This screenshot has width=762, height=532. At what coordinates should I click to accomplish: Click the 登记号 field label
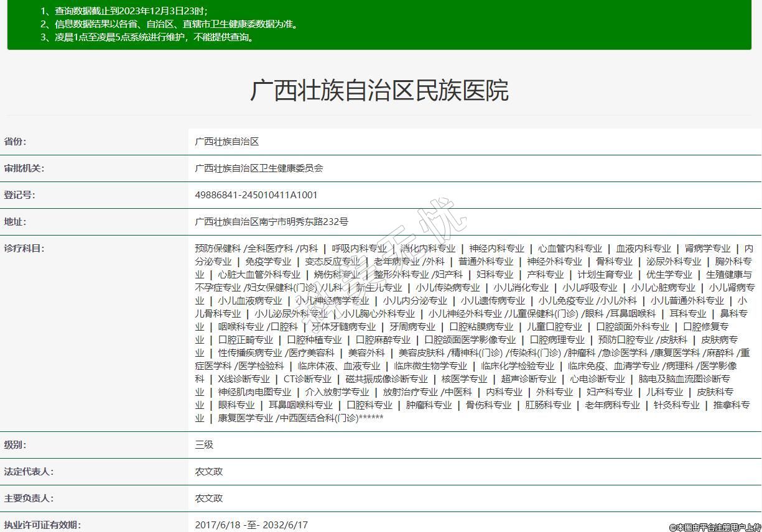click(20, 195)
